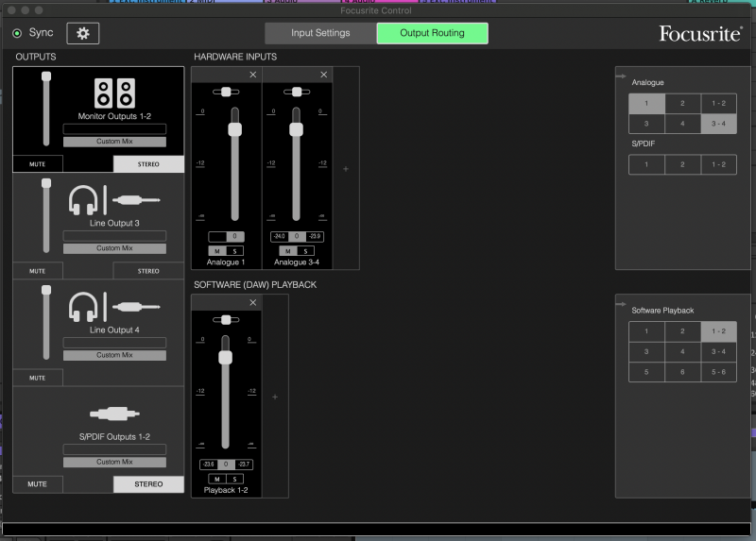This screenshot has width=756, height=541.
Task: Select S/PDIF input pair 1-2
Action: [718, 165]
